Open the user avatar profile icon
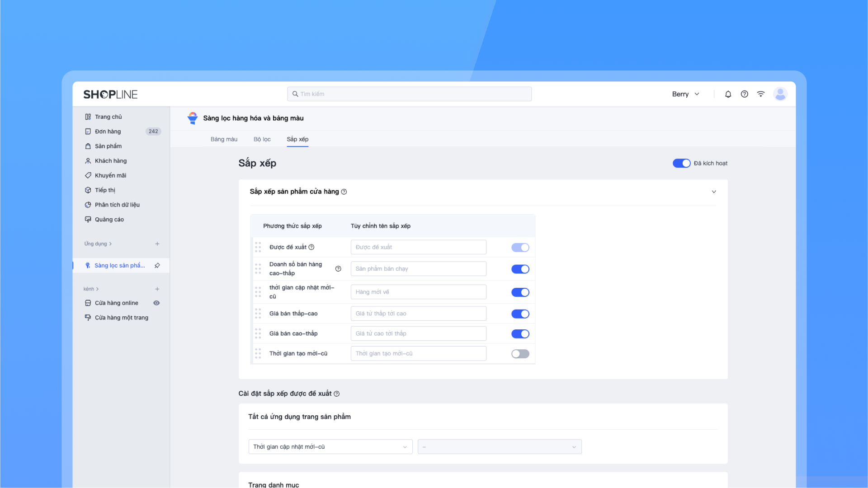This screenshot has height=488, width=868. 780,94
